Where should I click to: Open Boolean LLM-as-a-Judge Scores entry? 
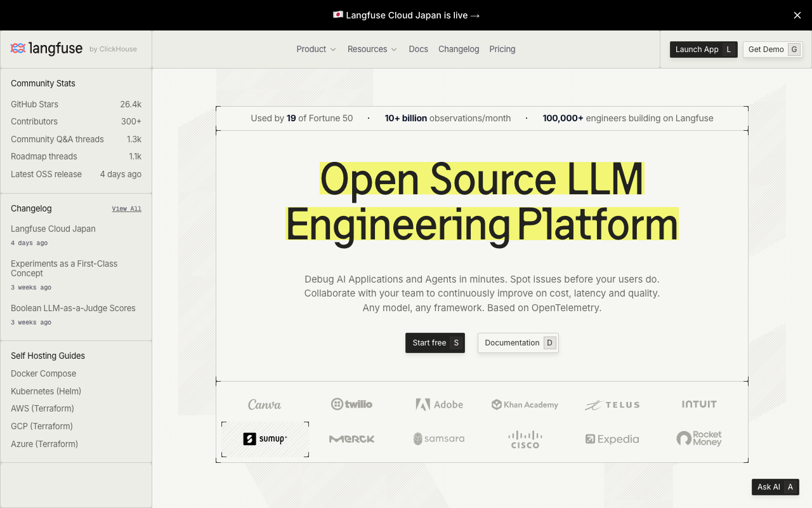click(76, 314)
